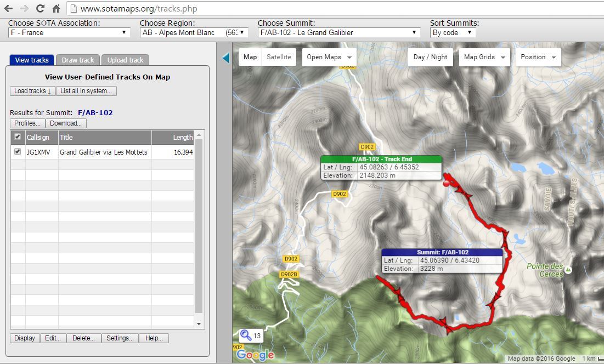Image resolution: width=604 pixels, height=364 pixels.
Task: Uncheck the JG1XMV track checkbox
Action: coord(18,152)
